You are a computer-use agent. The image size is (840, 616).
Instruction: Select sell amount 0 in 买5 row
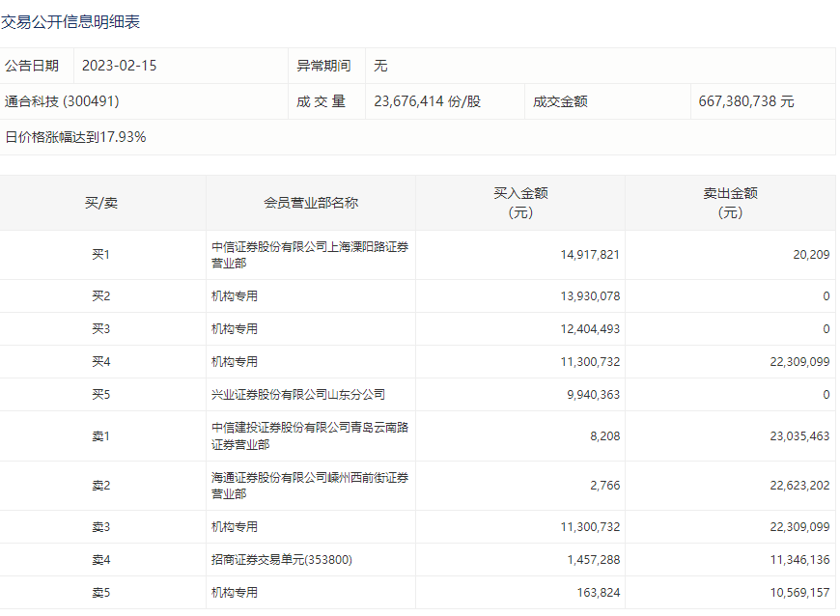click(826, 395)
